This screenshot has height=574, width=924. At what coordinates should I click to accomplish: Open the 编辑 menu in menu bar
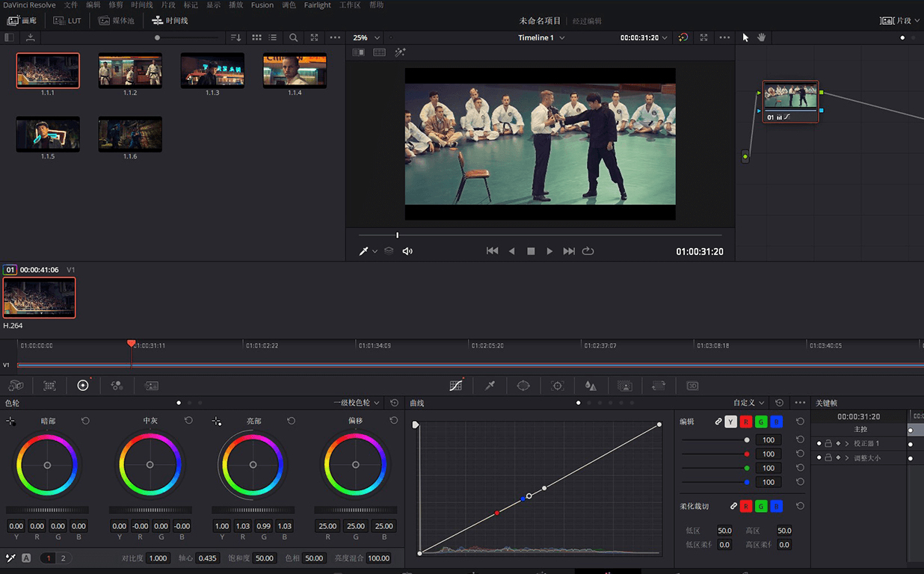pos(93,4)
